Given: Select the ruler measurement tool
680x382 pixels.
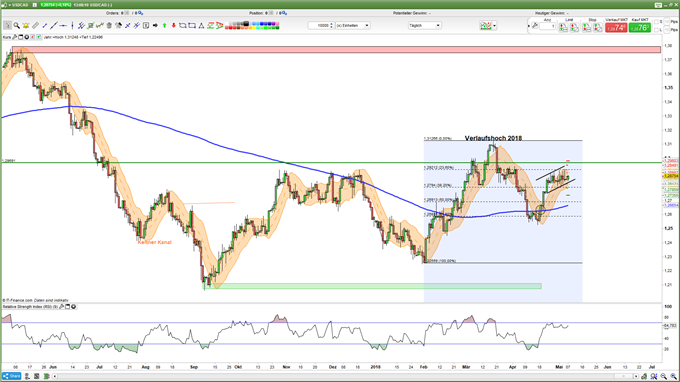Looking at the screenshot, I should click(36, 26).
